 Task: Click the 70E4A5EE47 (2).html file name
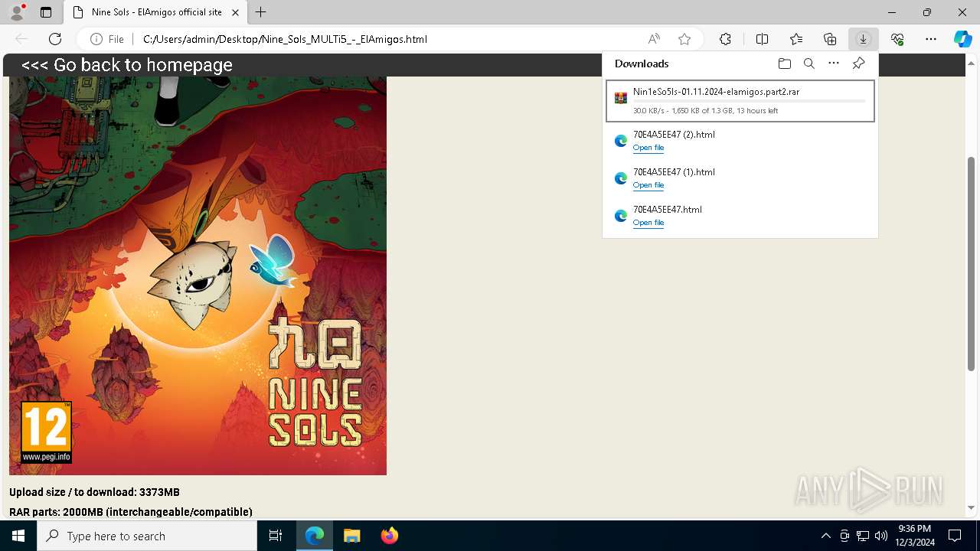point(674,135)
